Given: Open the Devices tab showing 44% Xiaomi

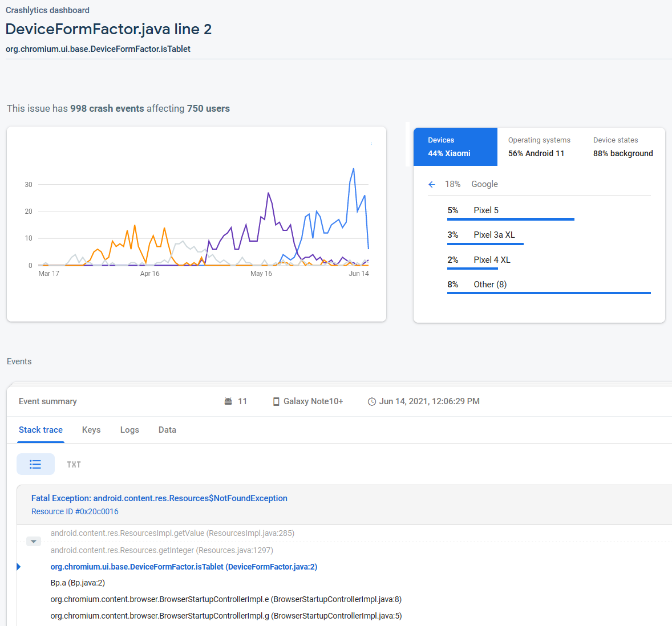Looking at the screenshot, I should [455, 147].
